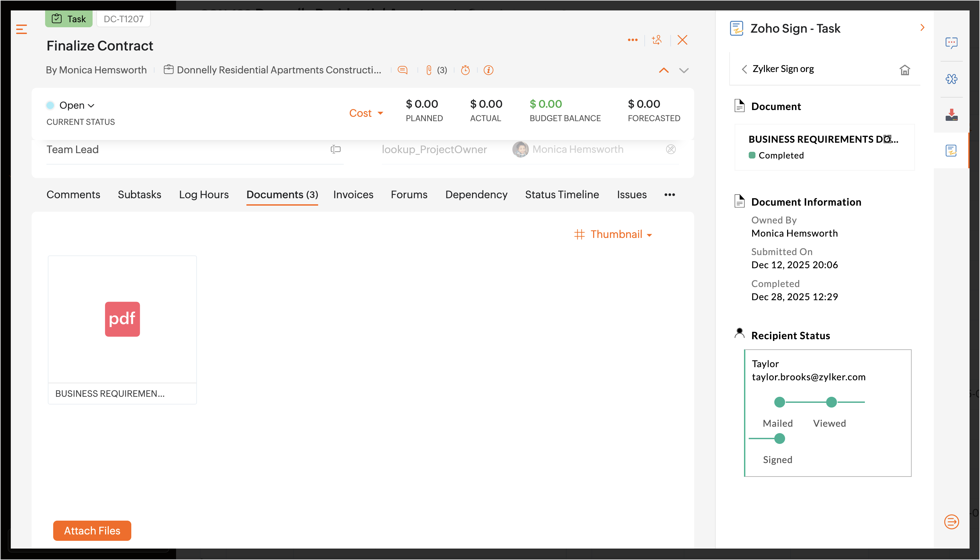Open the chat icon in right sidebar
Viewport: 980px width, 560px height.
point(951,43)
